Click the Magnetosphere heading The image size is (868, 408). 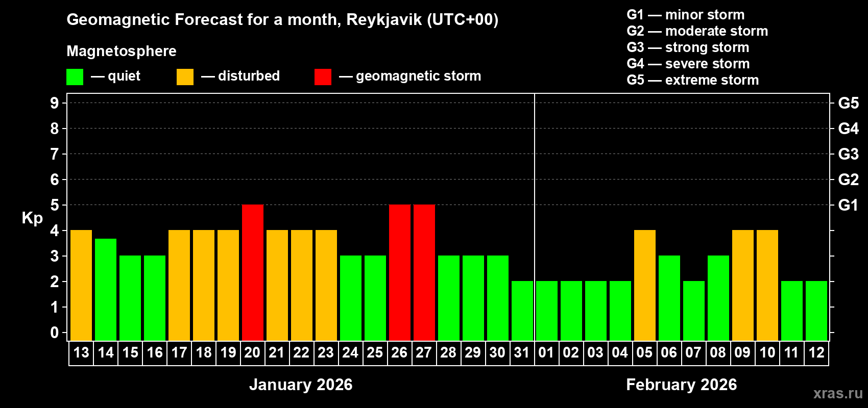pyautogui.click(x=122, y=51)
